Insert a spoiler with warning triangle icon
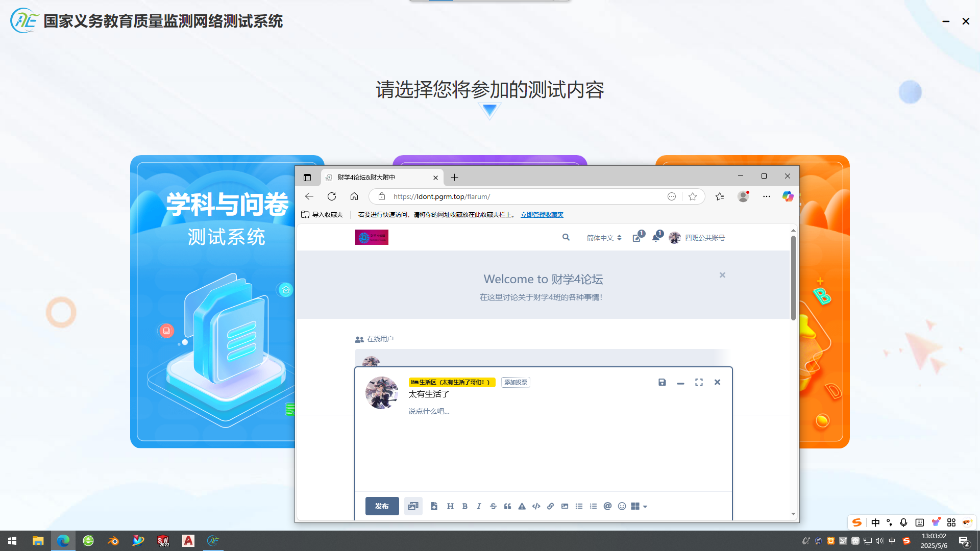This screenshot has height=551, width=980. click(522, 506)
